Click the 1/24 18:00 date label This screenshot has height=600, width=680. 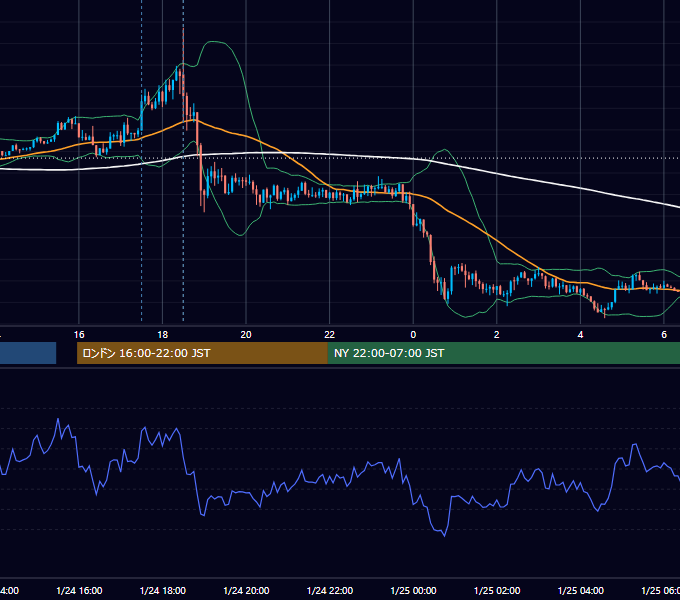163,590
